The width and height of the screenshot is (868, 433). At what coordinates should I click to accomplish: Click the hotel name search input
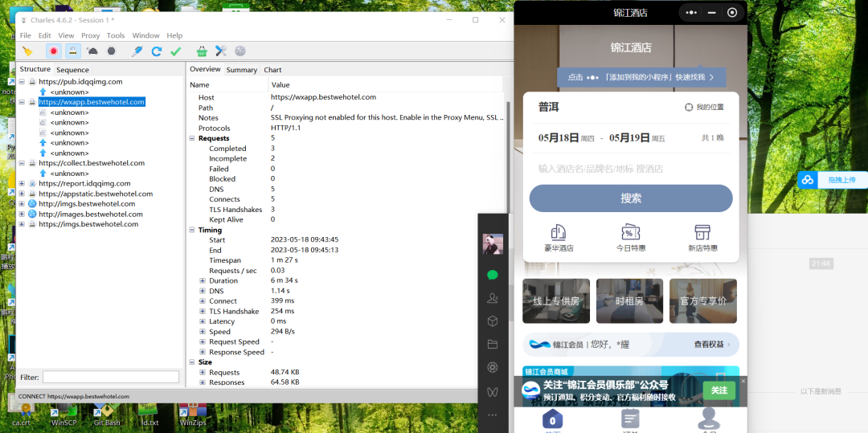pyautogui.click(x=631, y=169)
